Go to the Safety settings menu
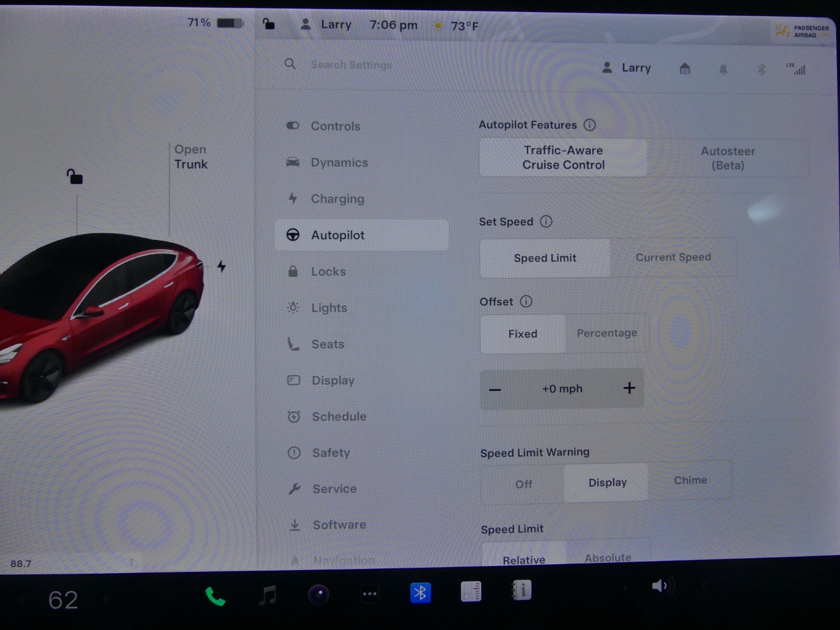The width and height of the screenshot is (840, 630). (331, 453)
